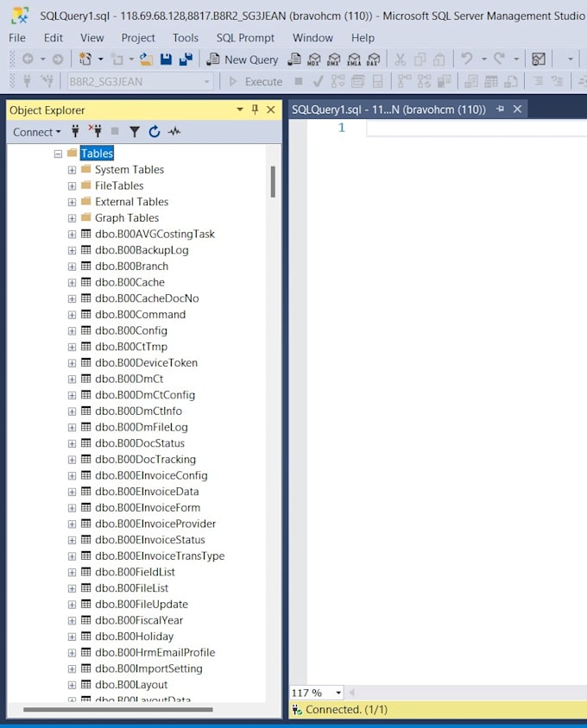Open the Edit menu
The width and height of the screenshot is (587, 728).
pos(54,38)
